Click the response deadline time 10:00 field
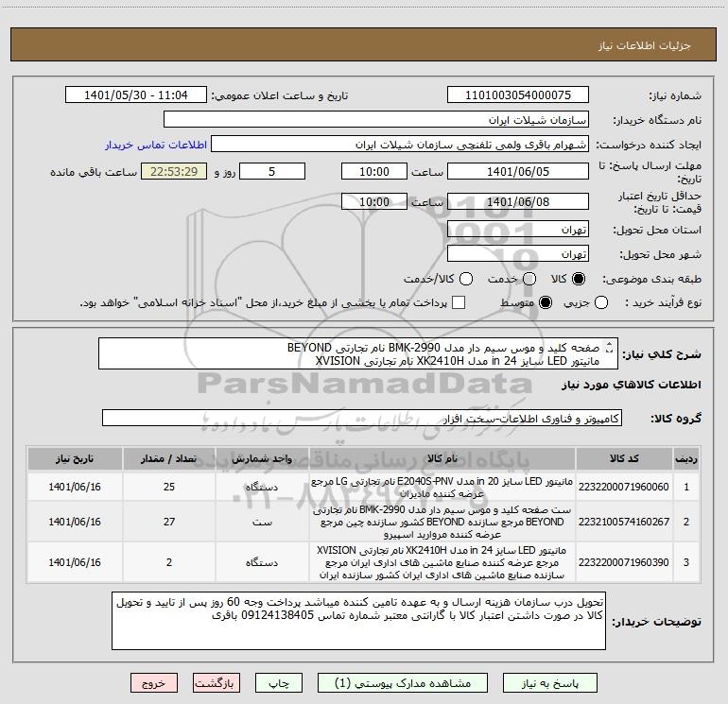 click(x=374, y=171)
